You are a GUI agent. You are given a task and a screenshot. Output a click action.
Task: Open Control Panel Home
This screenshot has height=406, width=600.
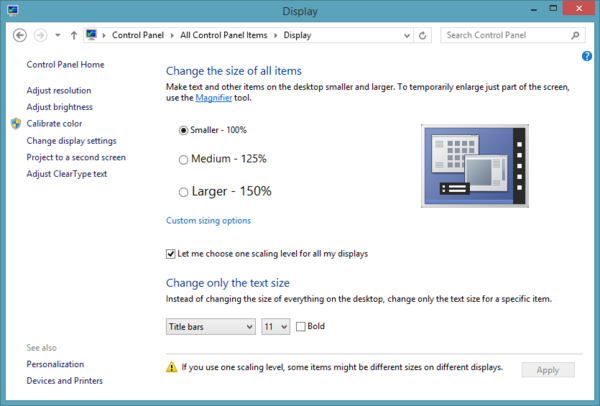click(65, 65)
